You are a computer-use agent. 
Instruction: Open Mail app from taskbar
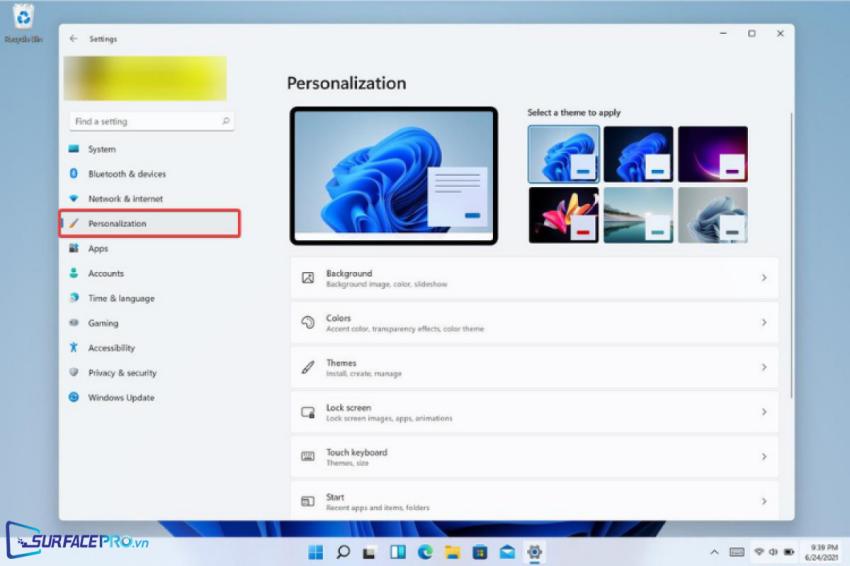(507, 552)
